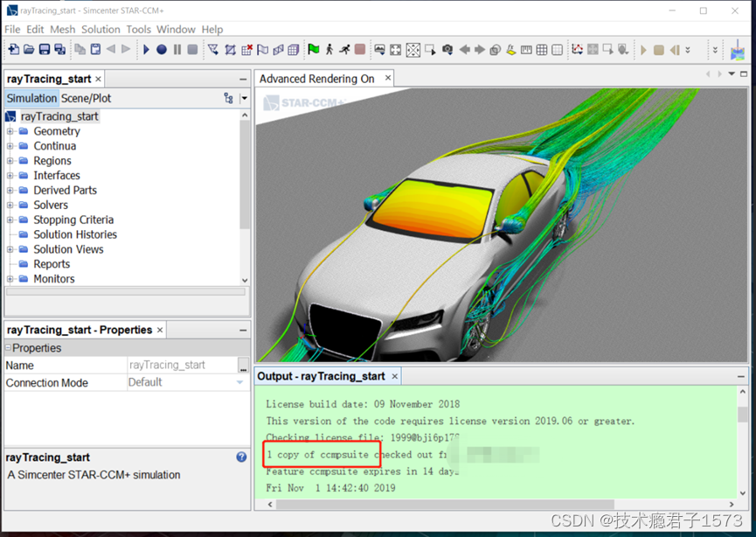
Task: Expand the Stopping Criteria node
Action: pyautogui.click(x=10, y=220)
